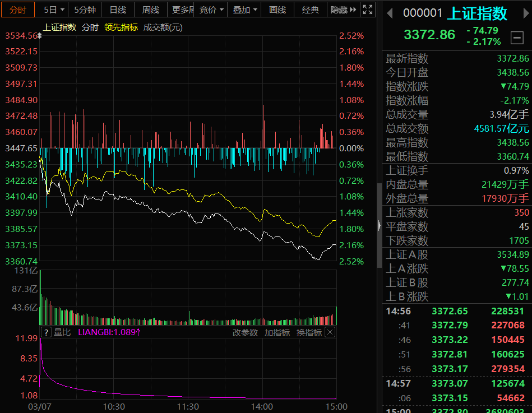
Task: Switch to the 日线 daily chart tab
Action: (118, 10)
